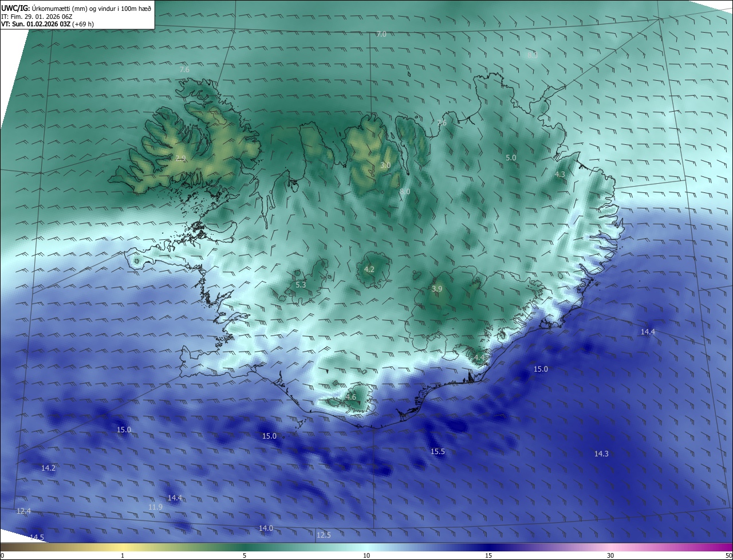Click the 14.4 value beside the 11.9 label
The height and width of the screenshot is (560, 733).
pyautogui.click(x=175, y=498)
